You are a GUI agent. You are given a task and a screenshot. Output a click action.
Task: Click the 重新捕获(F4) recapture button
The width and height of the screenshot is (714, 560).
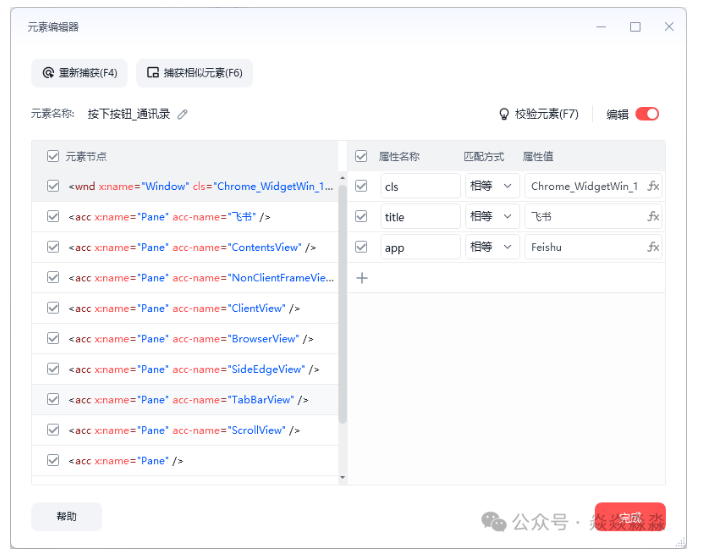80,73
